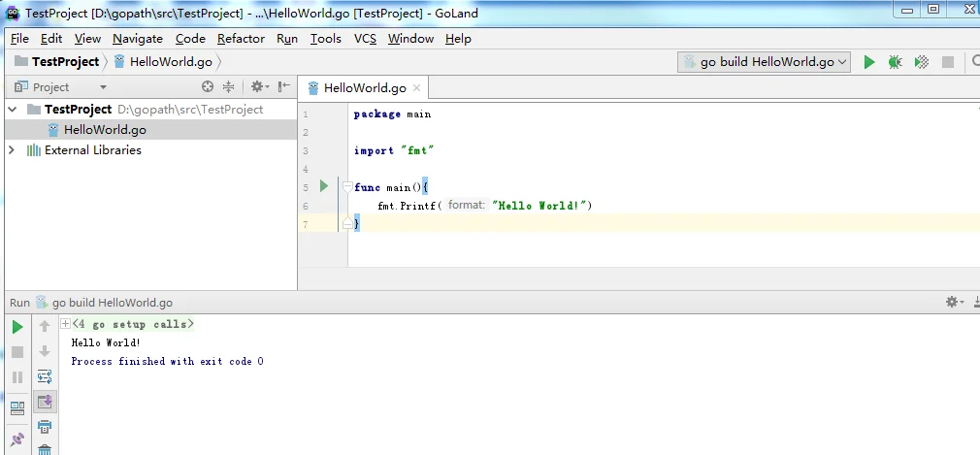Open the go build HelloWorld.go configuration dropdown
The image size is (980, 455).
pyautogui.click(x=764, y=62)
